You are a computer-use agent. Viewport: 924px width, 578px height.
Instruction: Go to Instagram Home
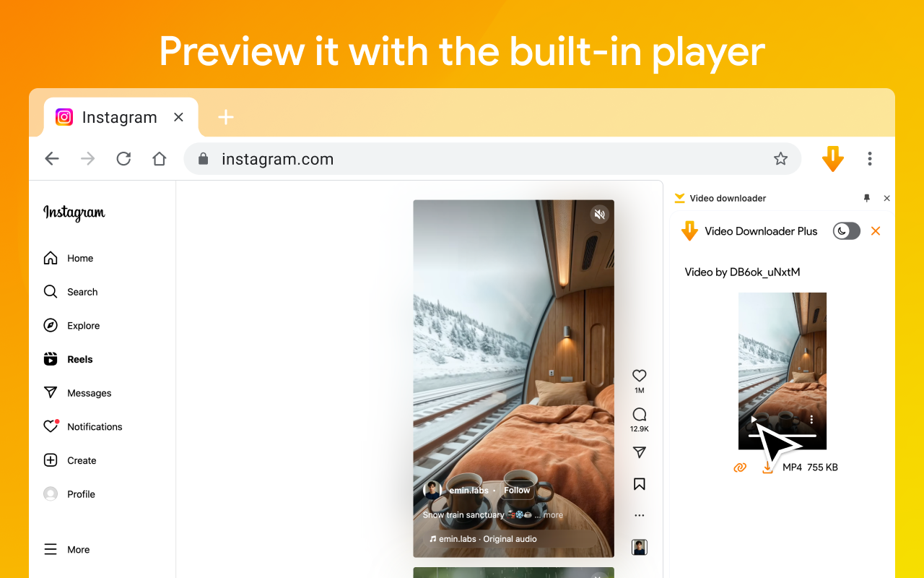click(69, 258)
